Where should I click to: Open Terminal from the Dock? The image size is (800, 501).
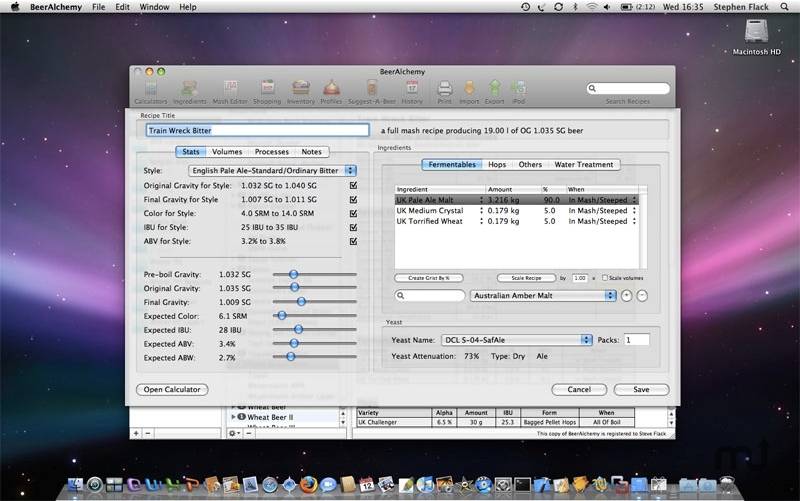(522, 485)
